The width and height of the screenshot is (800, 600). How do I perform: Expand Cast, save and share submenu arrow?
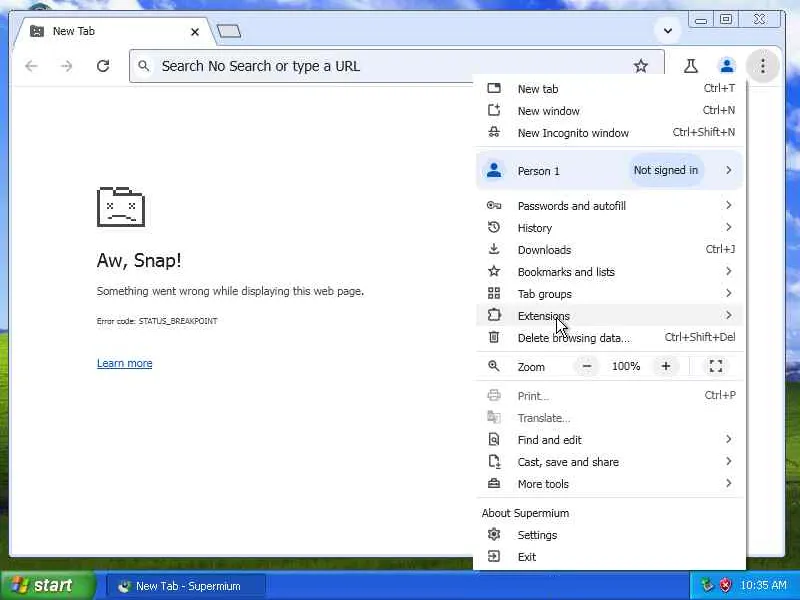tap(729, 461)
